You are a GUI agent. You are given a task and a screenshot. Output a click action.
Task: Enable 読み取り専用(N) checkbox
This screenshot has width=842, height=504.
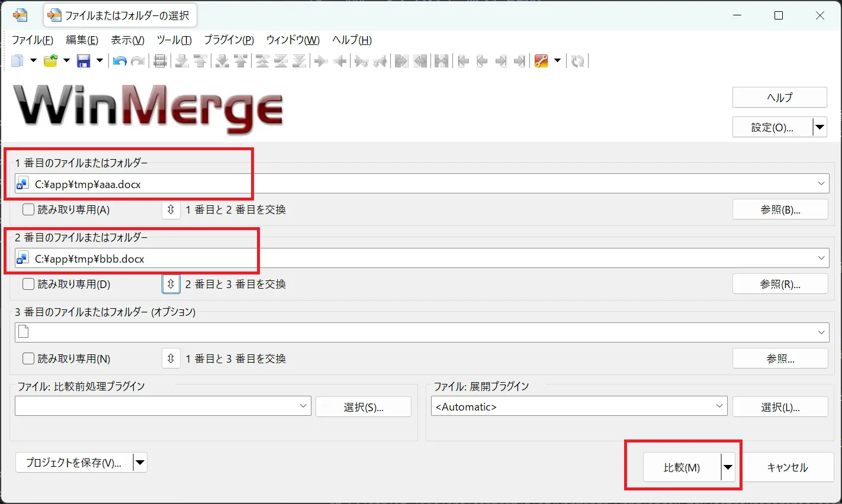(x=28, y=358)
